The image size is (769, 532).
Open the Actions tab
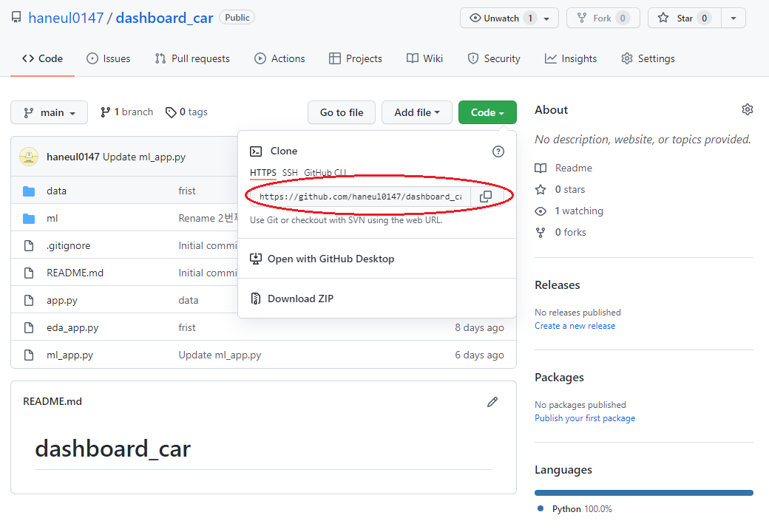[280, 59]
